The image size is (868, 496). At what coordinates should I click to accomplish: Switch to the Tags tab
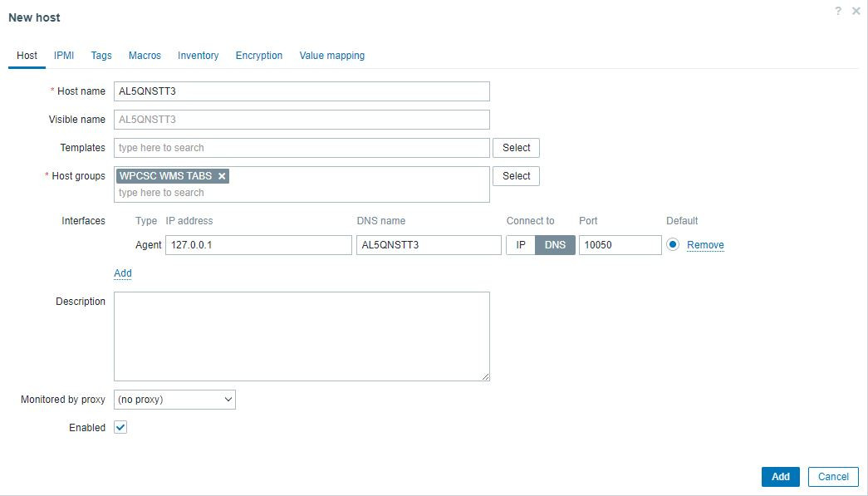pos(101,56)
